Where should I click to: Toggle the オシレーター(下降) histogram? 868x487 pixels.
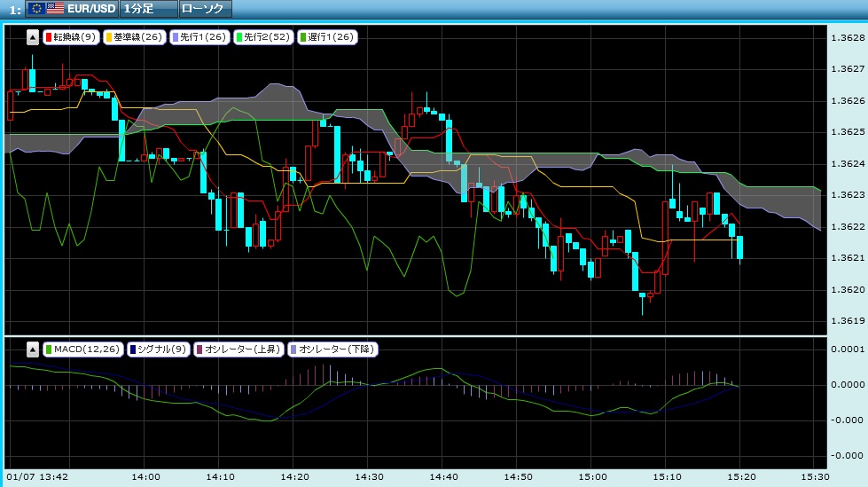pyautogui.click(x=332, y=349)
